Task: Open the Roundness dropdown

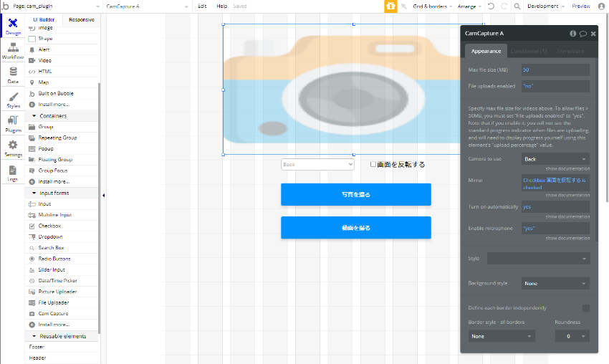Action: click(x=572, y=336)
